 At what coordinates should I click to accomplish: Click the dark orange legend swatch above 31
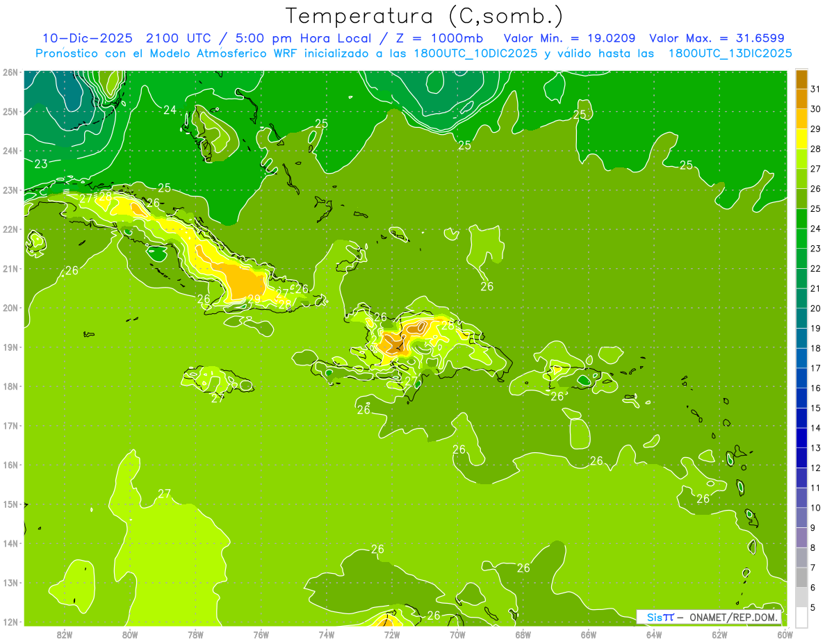click(801, 79)
